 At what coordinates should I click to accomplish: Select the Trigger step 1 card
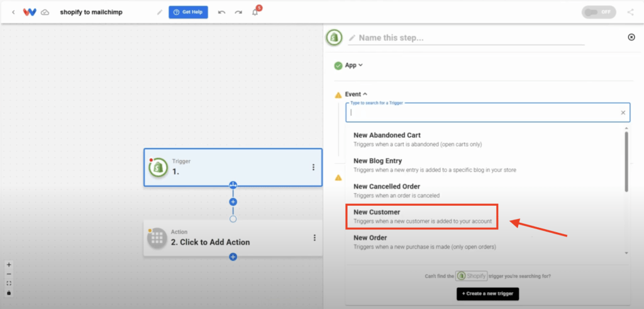(x=233, y=167)
